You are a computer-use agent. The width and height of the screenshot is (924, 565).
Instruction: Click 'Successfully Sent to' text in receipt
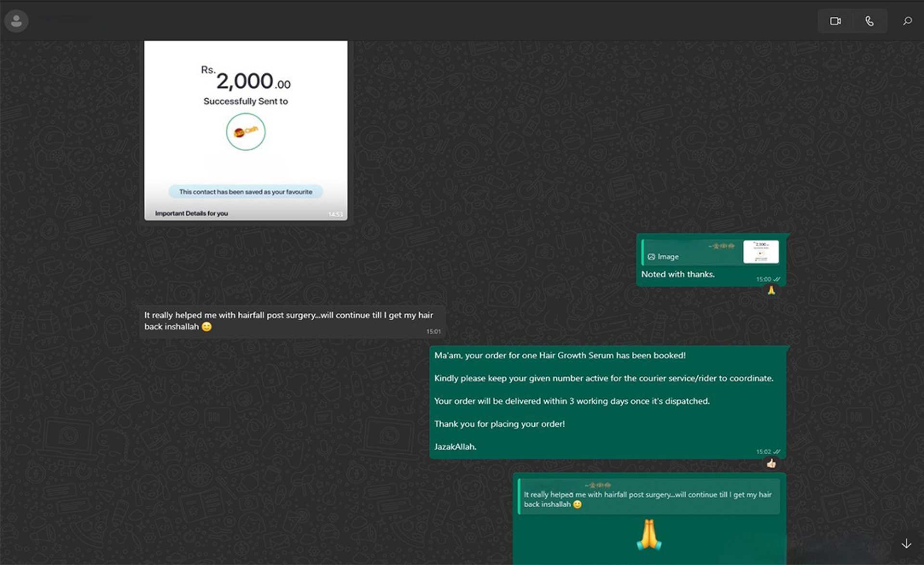pos(245,101)
